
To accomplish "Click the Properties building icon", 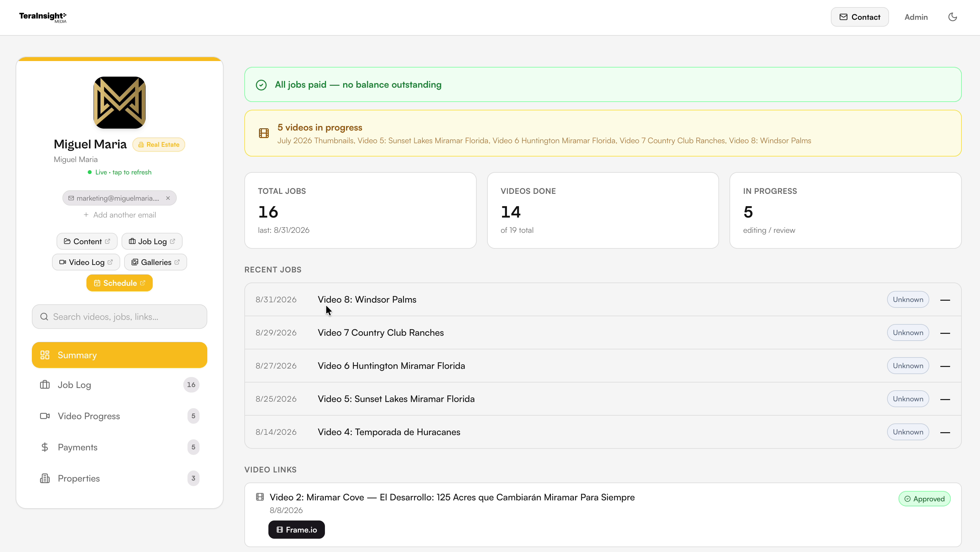I will tap(45, 478).
